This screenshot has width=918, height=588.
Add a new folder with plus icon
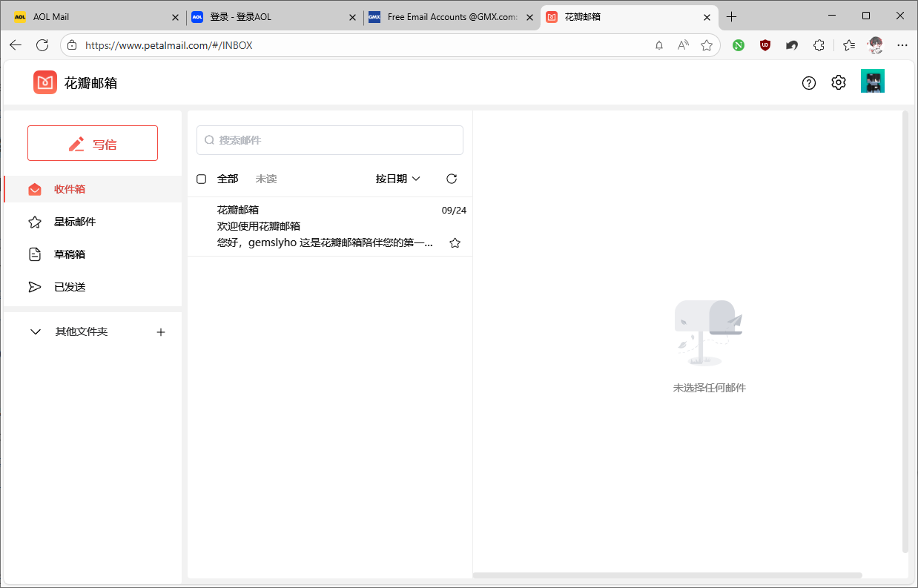click(161, 332)
